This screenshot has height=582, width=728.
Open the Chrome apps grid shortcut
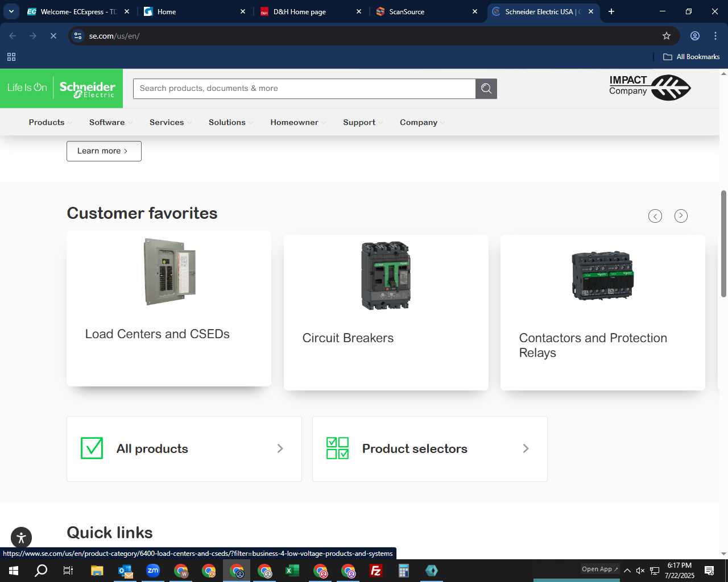pos(11,57)
